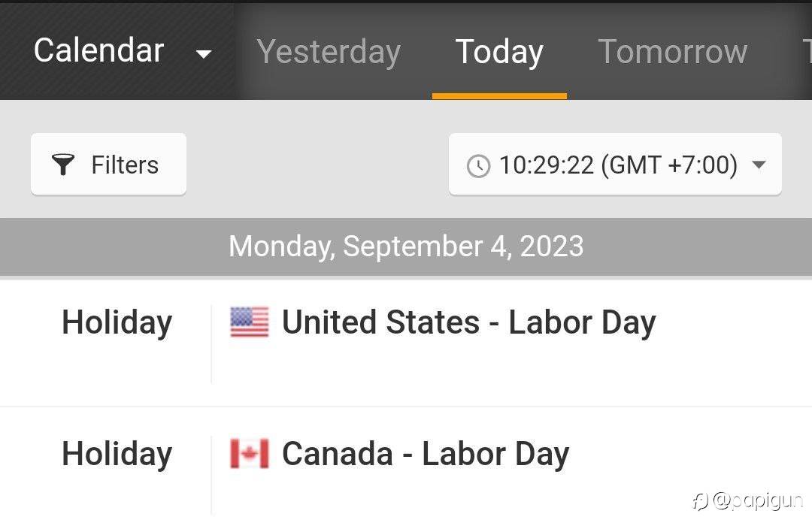Click the logo icon before @papigun

pos(700,501)
